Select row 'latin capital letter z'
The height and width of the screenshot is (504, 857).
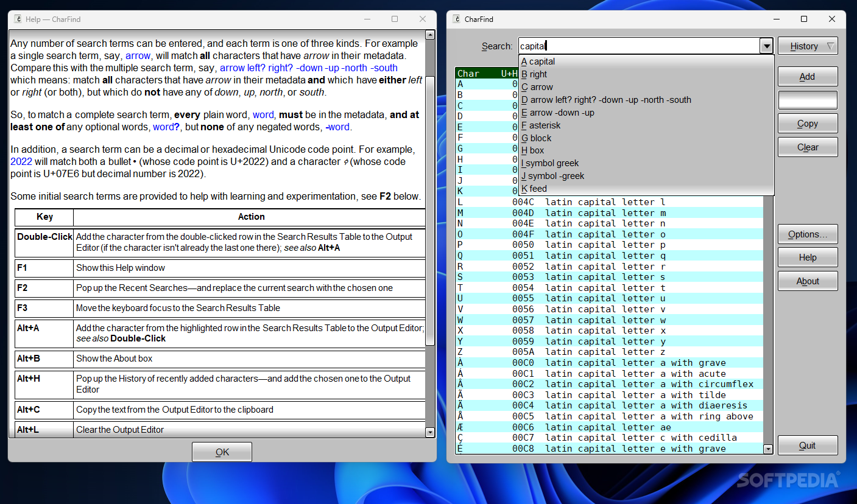pos(609,352)
